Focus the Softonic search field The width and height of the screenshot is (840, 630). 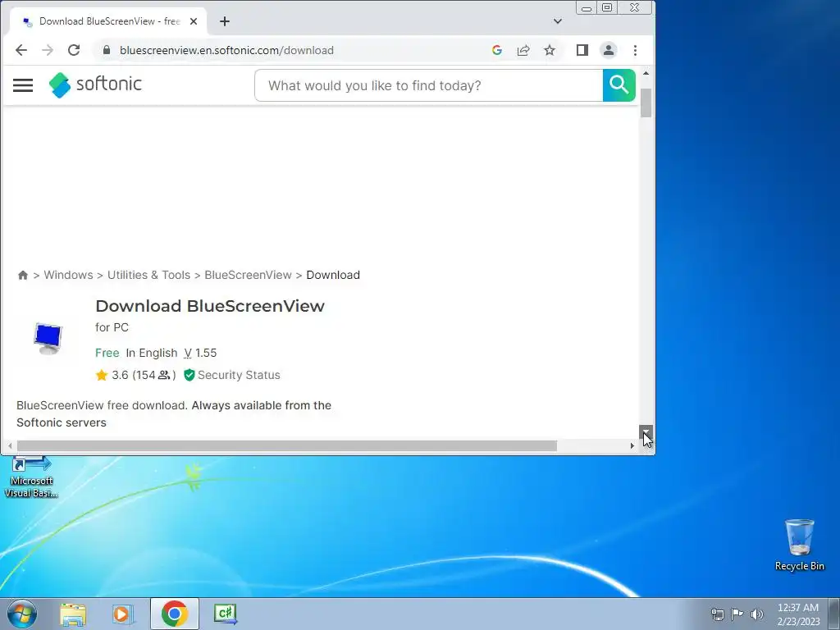click(x=428, y=85)
